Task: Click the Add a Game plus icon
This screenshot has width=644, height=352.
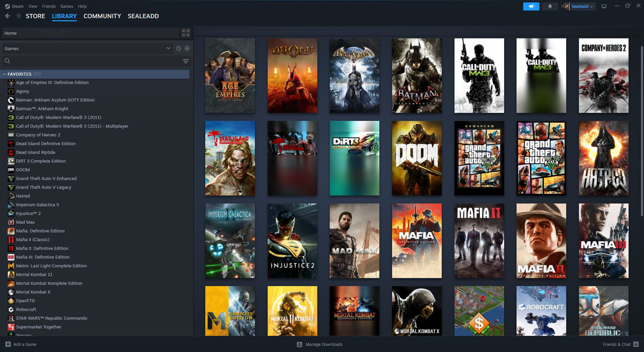Action: (x=8, y=344)
